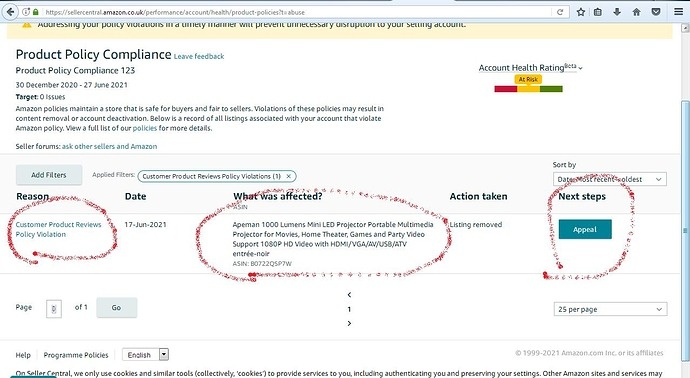Click the Product Policy Compliance heading

tap(93, 54)
